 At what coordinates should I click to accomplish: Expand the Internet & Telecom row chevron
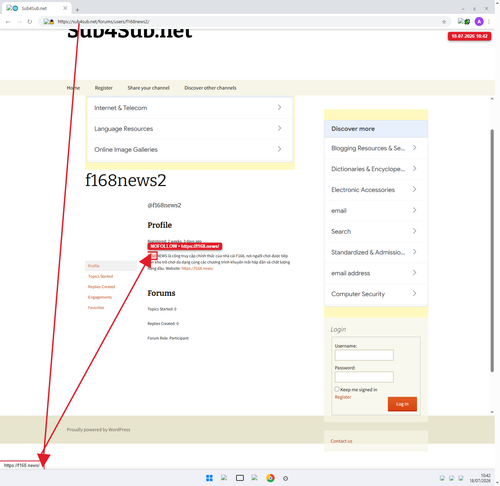click(279, 107)
